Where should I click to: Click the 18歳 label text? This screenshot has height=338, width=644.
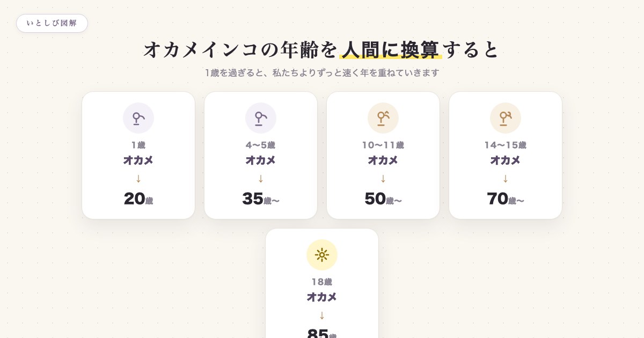coord(322,282)
